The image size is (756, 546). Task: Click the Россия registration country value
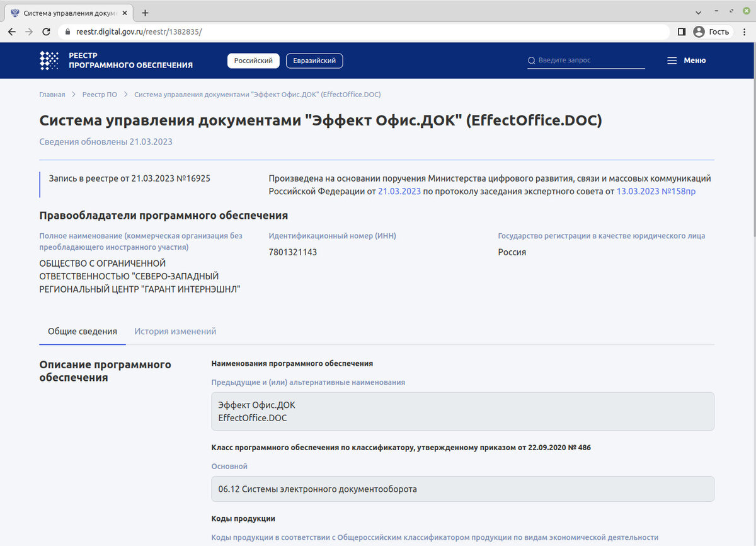click(x=512, y=252)
